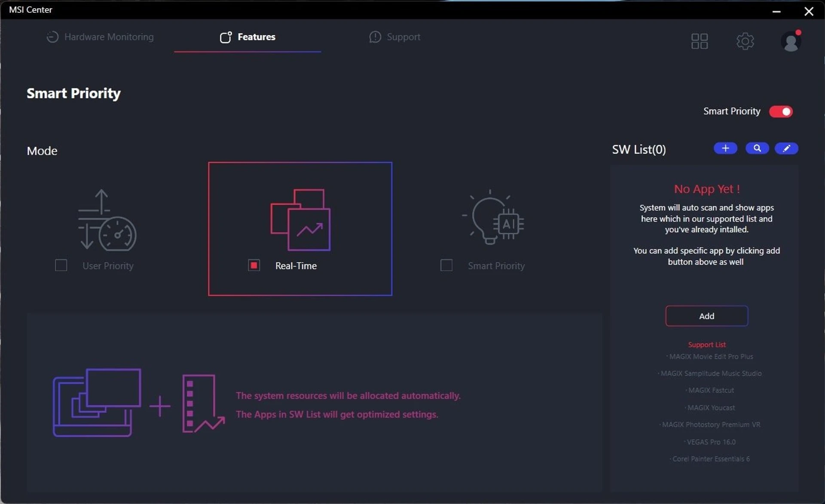
Task: Click the User Priority mode label
Action: [x=108, y=266]
